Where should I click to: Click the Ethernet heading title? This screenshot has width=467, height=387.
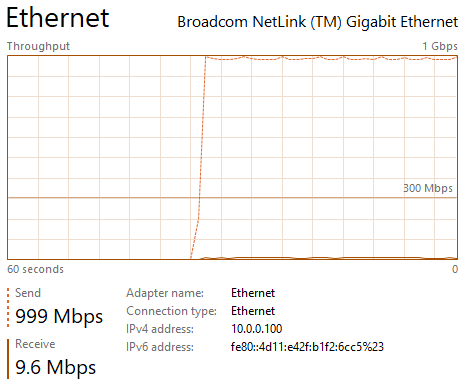(x=58, y=18)
